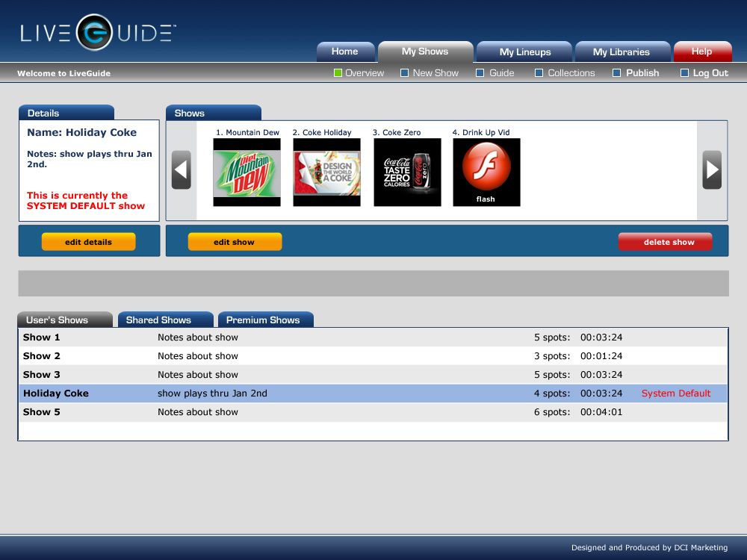Select the Mountain Dew spot thumbnail

click(247, 172)
